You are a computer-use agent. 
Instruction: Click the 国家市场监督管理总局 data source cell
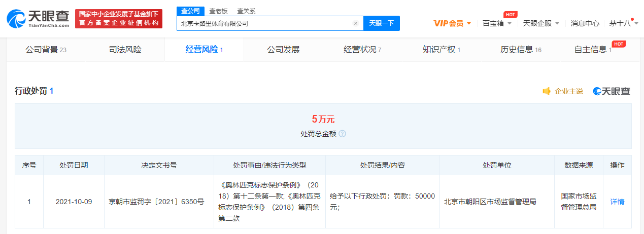(x=579, y=202)
